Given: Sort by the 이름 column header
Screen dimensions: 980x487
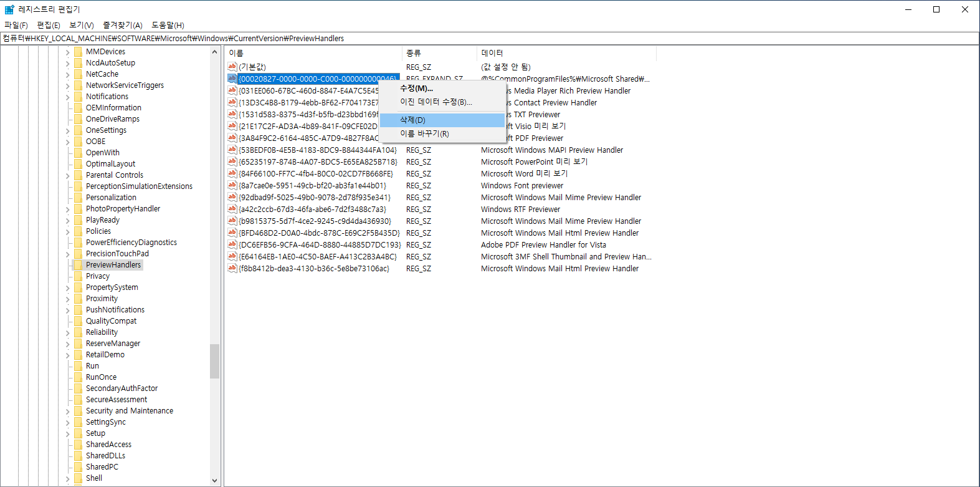Looking at the screenshot, I should [x=313, y=53].
